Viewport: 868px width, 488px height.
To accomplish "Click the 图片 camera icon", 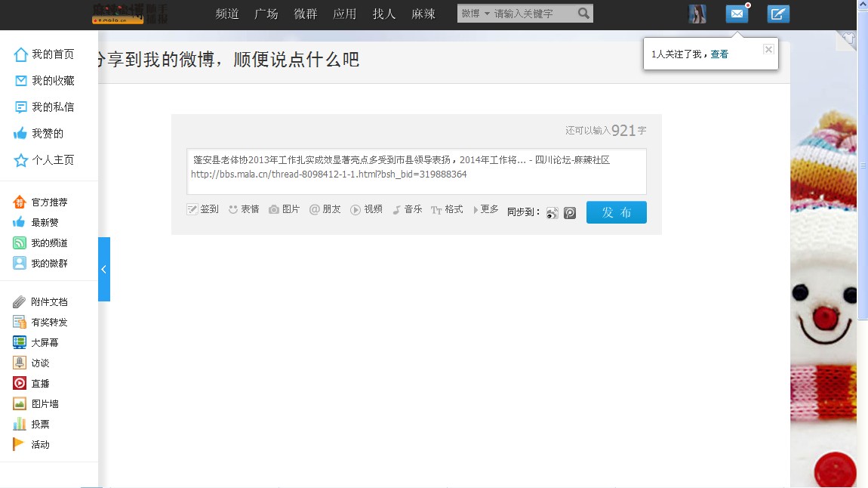I will 275,209.
